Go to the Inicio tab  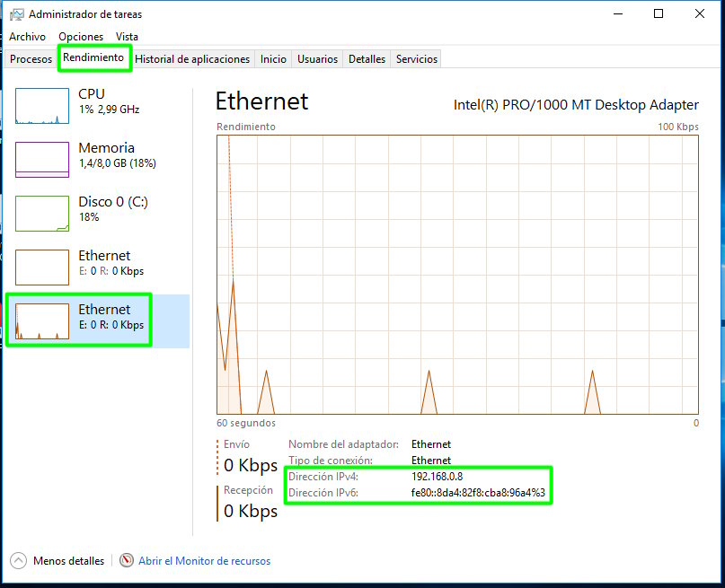click(273, 59)
